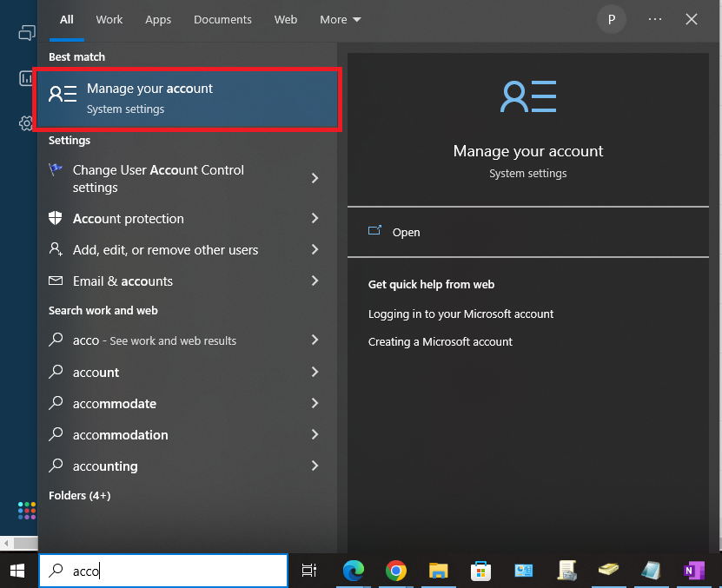The height and width of the screenshot is (588, 722).
Task: Click into the taskbar search box
Action: (163, 571)
